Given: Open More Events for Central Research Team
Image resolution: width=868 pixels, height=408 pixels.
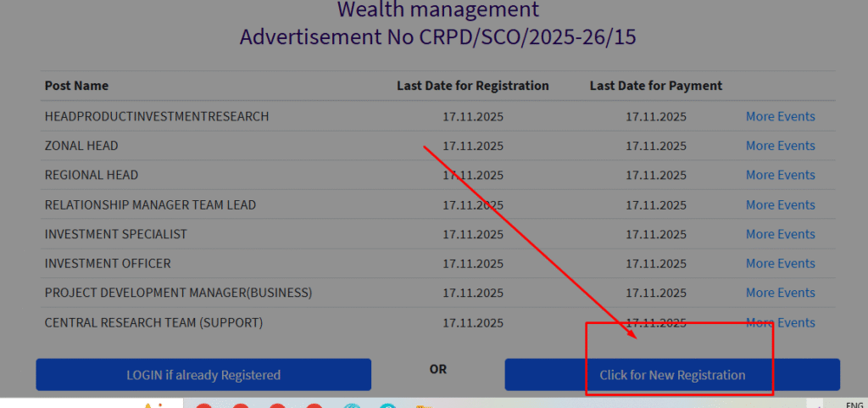Looking at the screenshot, I should click(780, 322).
